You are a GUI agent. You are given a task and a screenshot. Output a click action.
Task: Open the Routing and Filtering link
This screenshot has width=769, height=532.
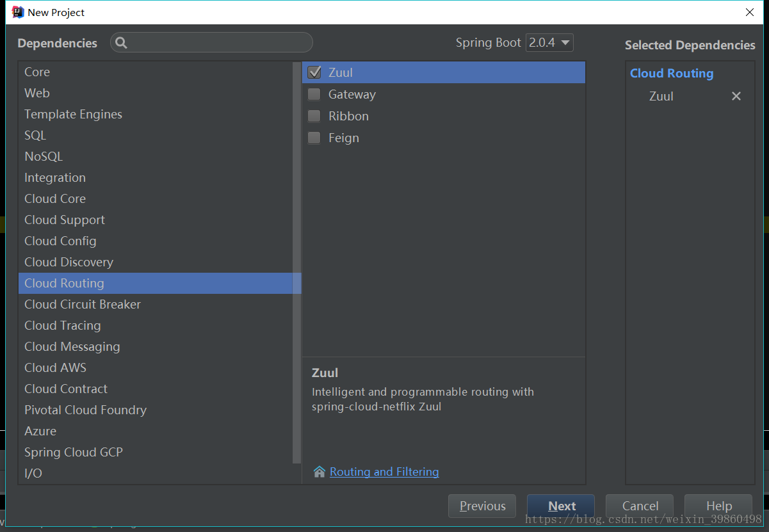point(384,472)
